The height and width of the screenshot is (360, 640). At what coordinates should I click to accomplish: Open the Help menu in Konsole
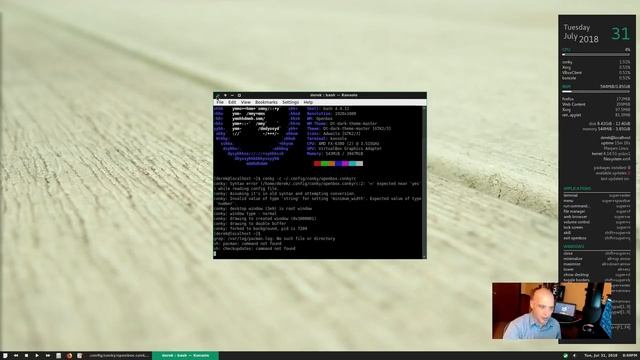point(308,102)
